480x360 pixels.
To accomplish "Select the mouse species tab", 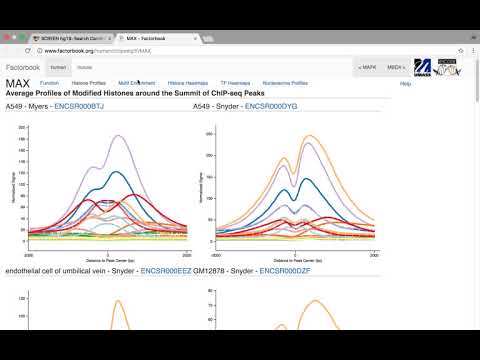I will [85, 67].
